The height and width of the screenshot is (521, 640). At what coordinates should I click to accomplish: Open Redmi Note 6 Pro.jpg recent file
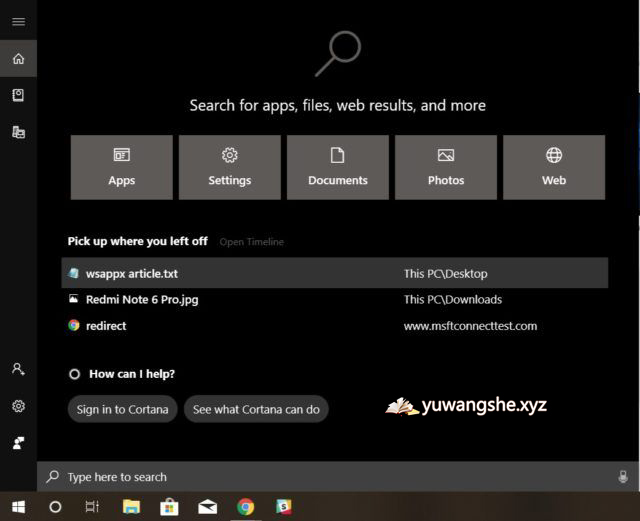coord(335,300)
